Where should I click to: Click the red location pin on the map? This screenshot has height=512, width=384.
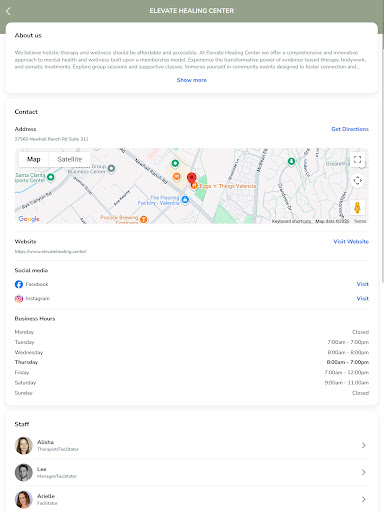tap(191, 178)
